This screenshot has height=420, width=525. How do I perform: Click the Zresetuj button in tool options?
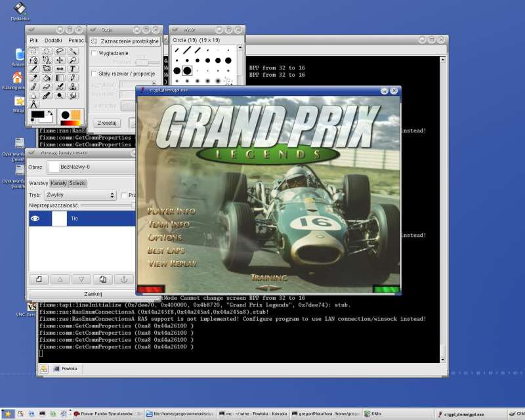click(107, 123)
